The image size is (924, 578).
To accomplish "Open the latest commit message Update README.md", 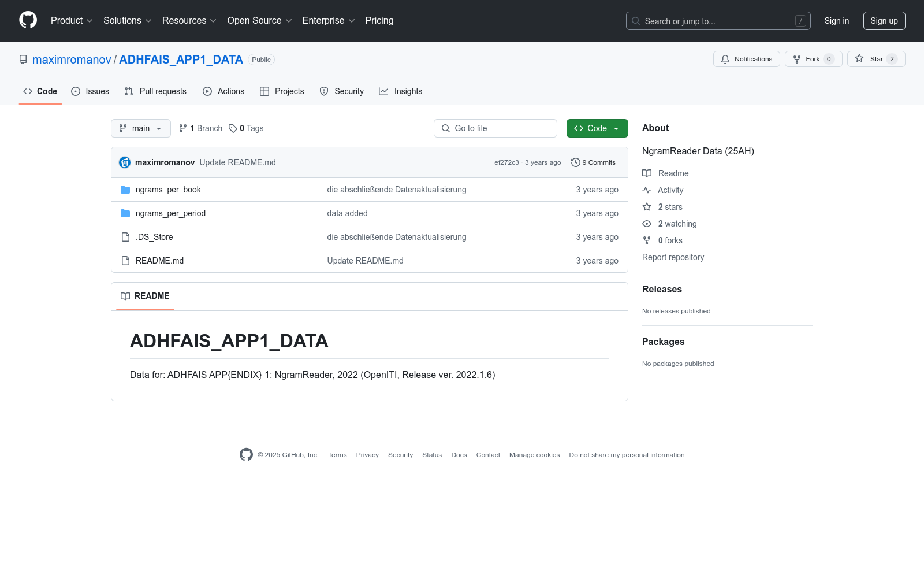I will (x=238, y=162).
